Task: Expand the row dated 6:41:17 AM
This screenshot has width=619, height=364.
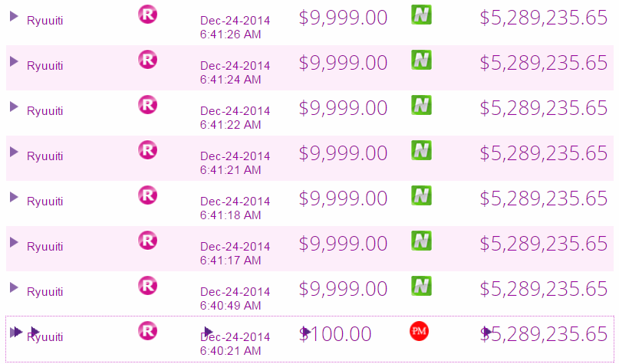Action: [14, 242]
